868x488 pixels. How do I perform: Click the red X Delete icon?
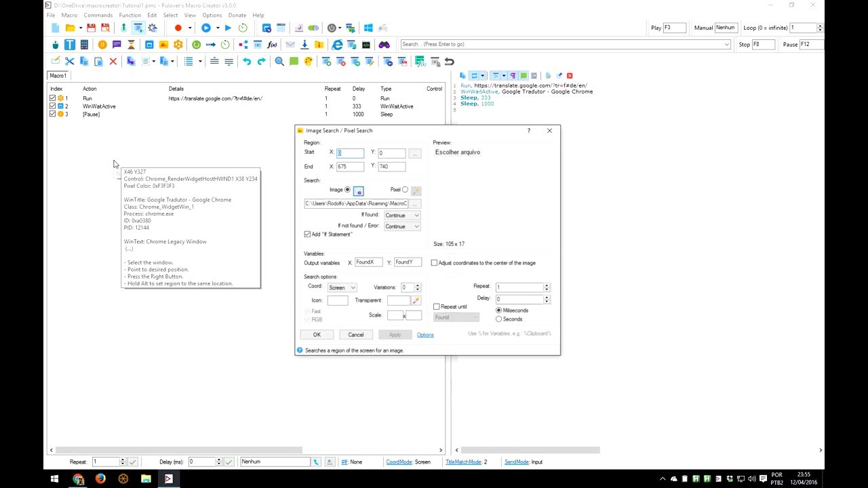click(113, 62)
